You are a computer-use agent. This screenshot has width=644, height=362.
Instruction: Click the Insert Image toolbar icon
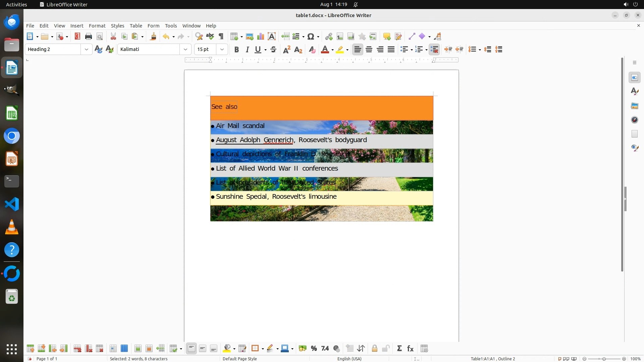250,37
